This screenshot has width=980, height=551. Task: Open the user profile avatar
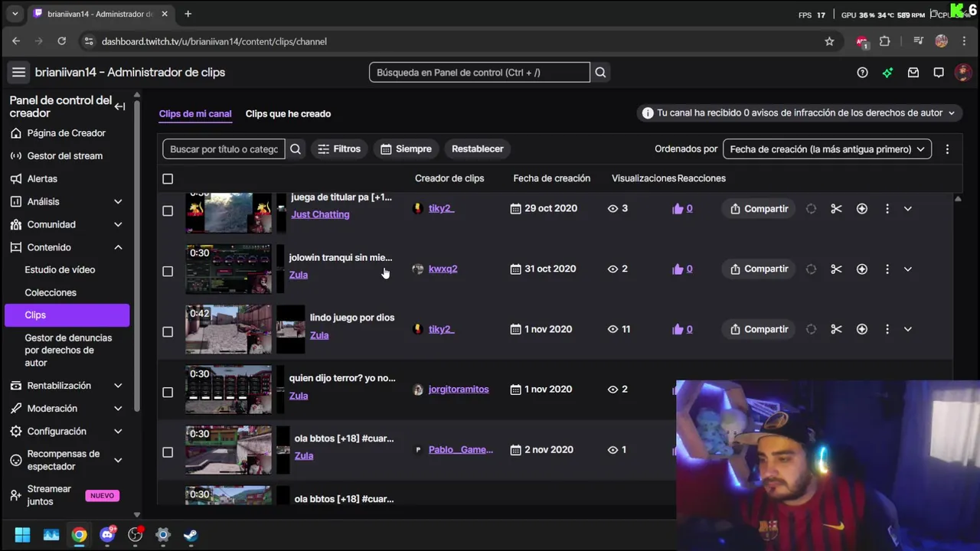(963, 73)
